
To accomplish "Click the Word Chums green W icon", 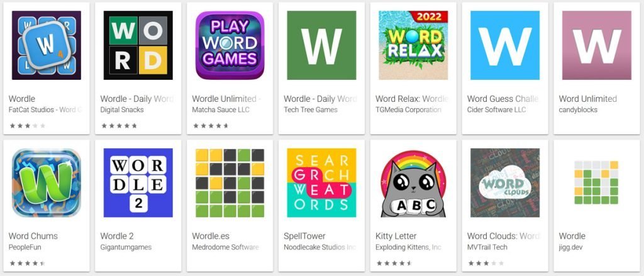I will [x=47, y=183].
